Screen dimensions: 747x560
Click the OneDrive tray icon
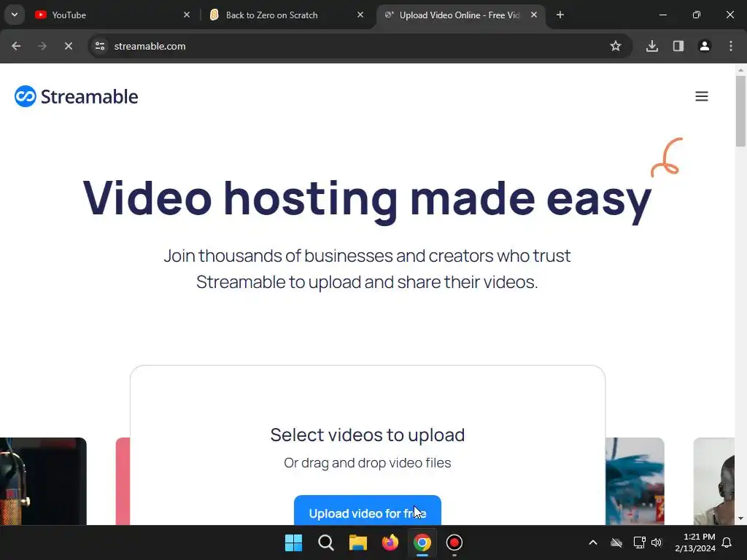pyautogui.click(x=616, y=542)
